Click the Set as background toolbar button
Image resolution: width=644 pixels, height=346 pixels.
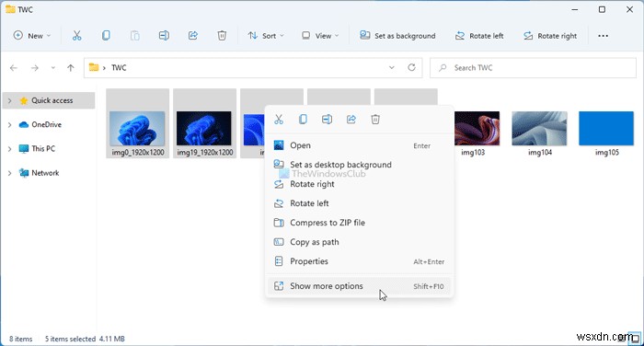tap(397, 36)
